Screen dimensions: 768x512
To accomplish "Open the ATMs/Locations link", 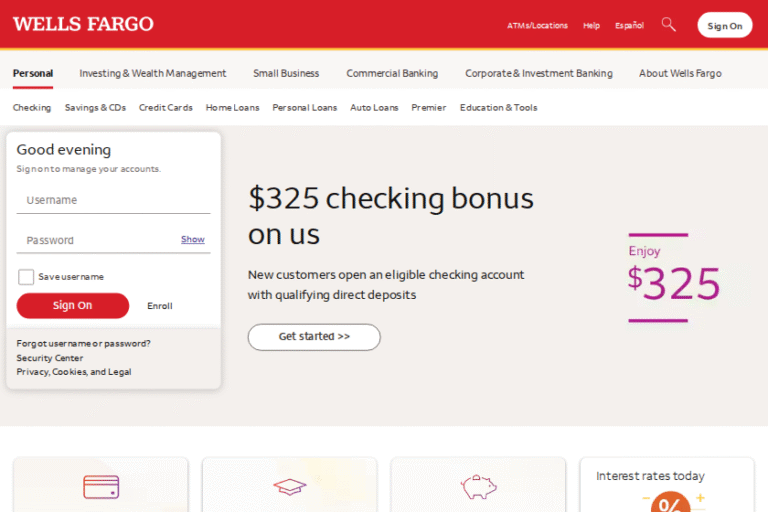I will pyautogui.click(x=537, y=26).
